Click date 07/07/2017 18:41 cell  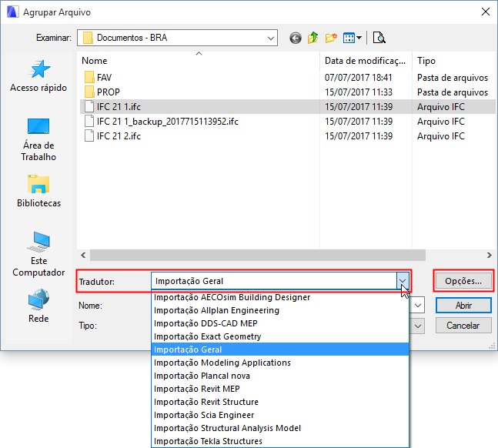coord(358,77)
